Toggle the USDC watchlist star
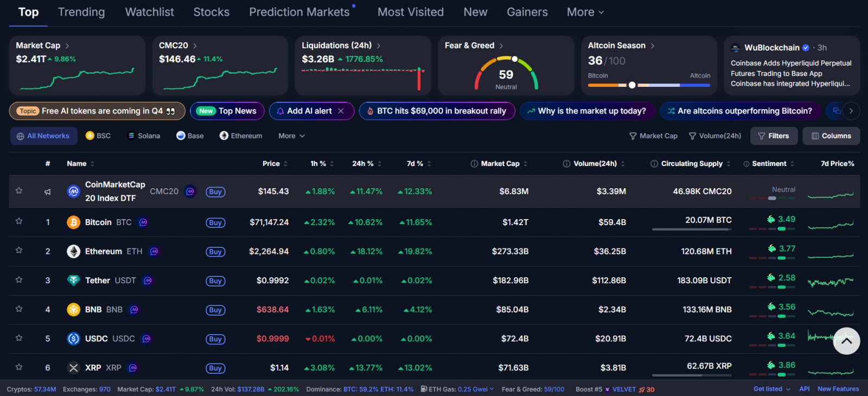Screen dimensions: 868x396 coord(19,337)
